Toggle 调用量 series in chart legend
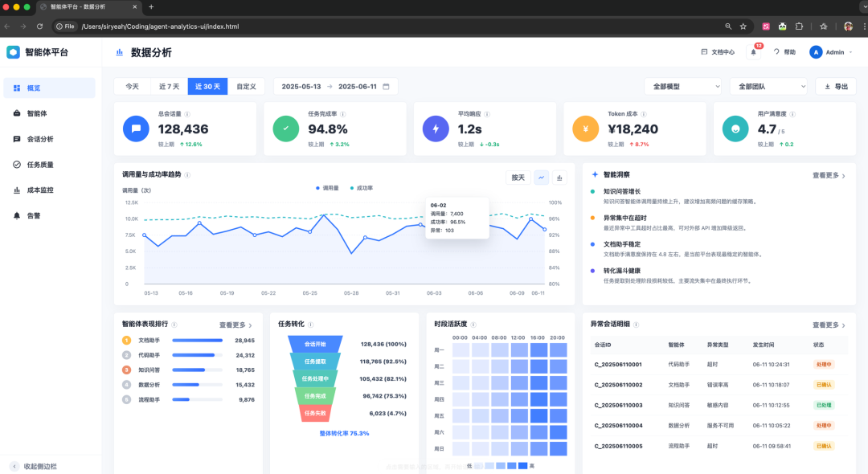Screen dimensions: 868x474 327,188
